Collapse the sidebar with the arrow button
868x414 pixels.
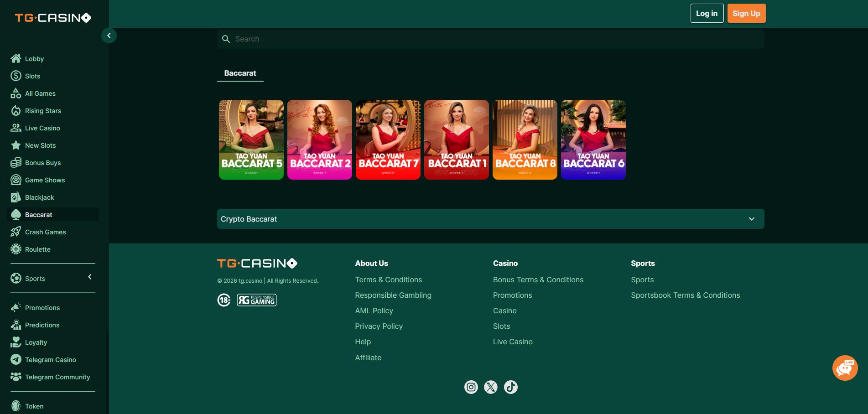coord(109,36)
